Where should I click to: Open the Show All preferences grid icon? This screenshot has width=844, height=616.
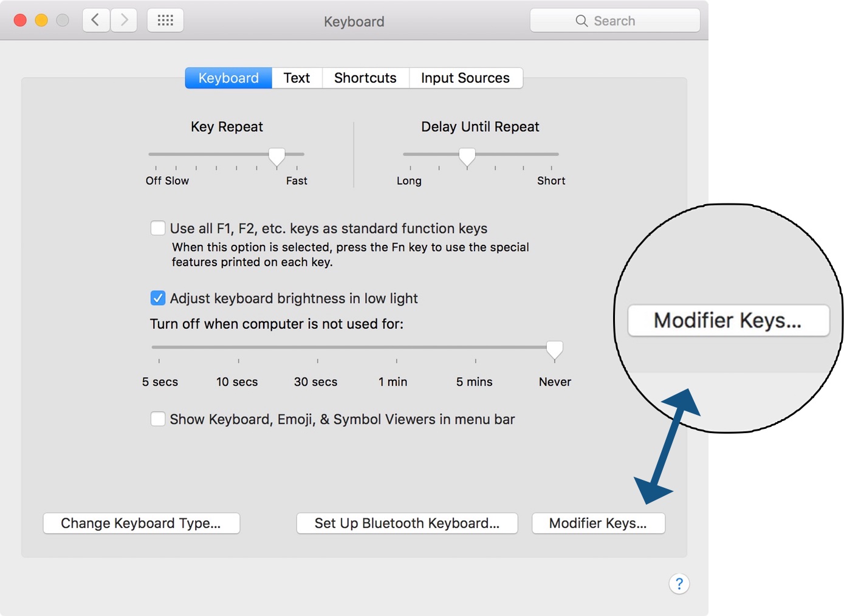(165, 19)
